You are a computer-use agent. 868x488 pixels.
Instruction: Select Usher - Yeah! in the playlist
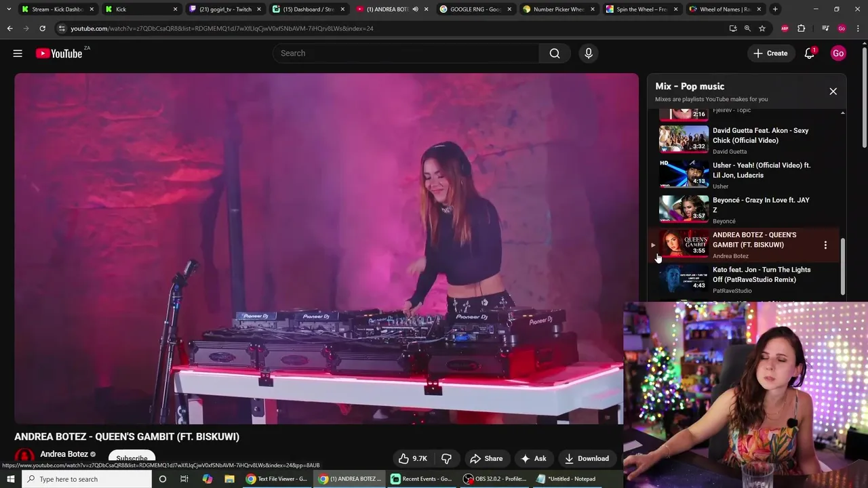point(745,175)
